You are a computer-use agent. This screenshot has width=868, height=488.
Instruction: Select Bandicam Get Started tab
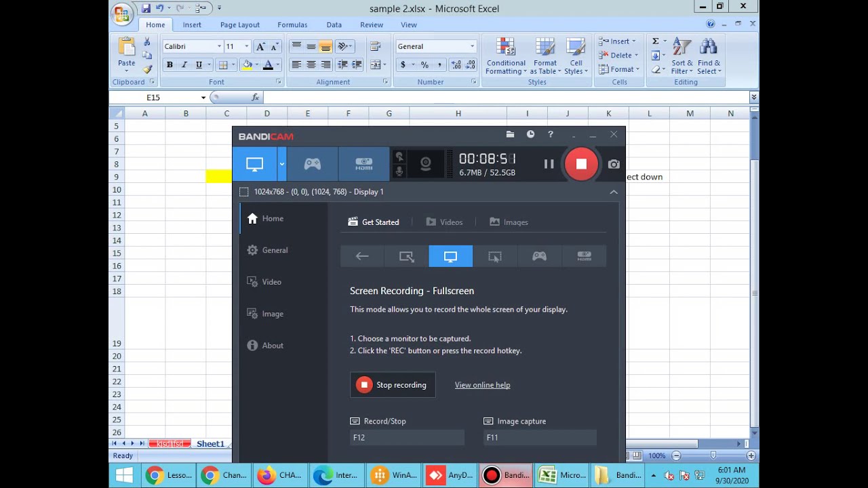374,222
